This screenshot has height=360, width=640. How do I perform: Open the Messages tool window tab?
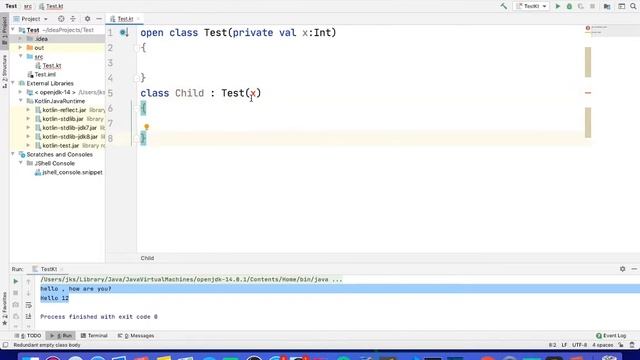pyautogui.click(x=136, y=336)
